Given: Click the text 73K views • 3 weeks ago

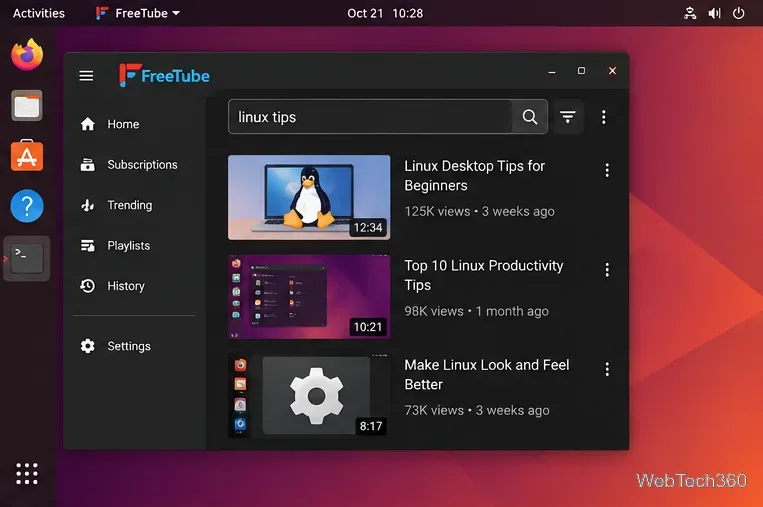Looking at the screenshot, I should click(x=477, y=411).
